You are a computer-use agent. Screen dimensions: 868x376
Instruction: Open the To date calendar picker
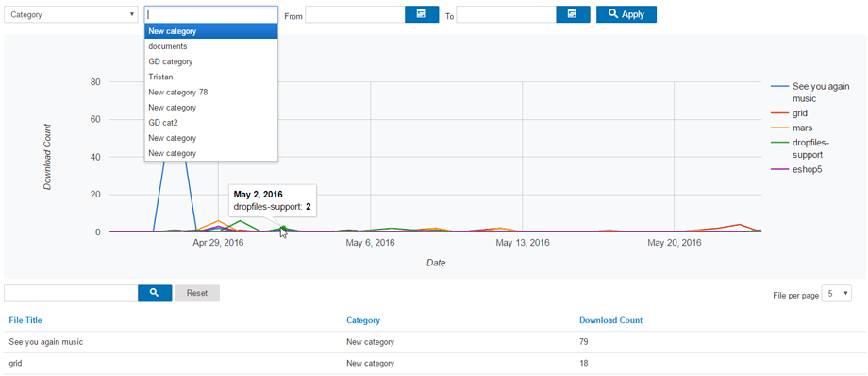pyautogui.click(x=573, y=14)
